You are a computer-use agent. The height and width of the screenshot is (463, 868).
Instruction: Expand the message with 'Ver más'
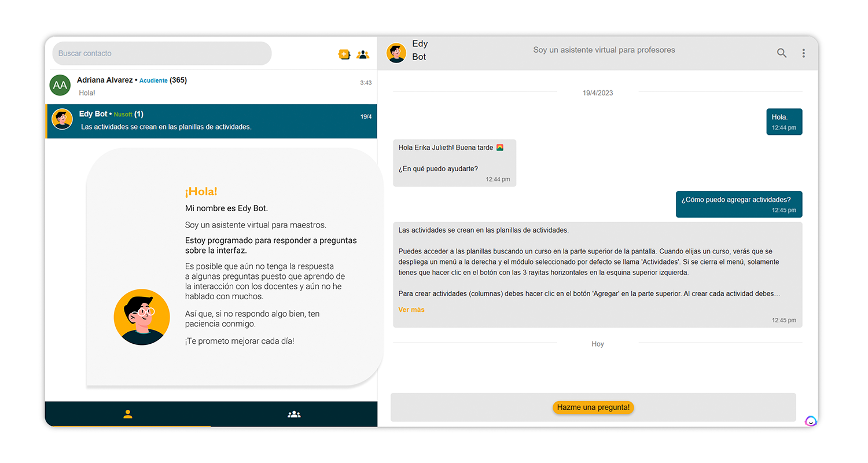pyautogui.click(x=411, y=310)
